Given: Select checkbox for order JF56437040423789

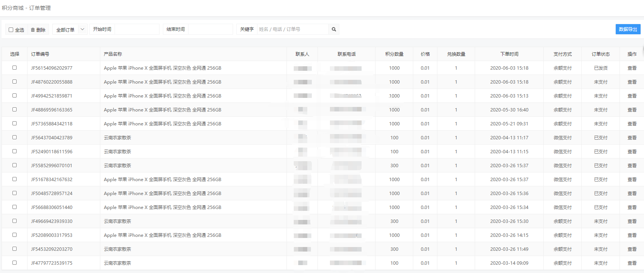Looking at the screenshot, I should 15,137.
